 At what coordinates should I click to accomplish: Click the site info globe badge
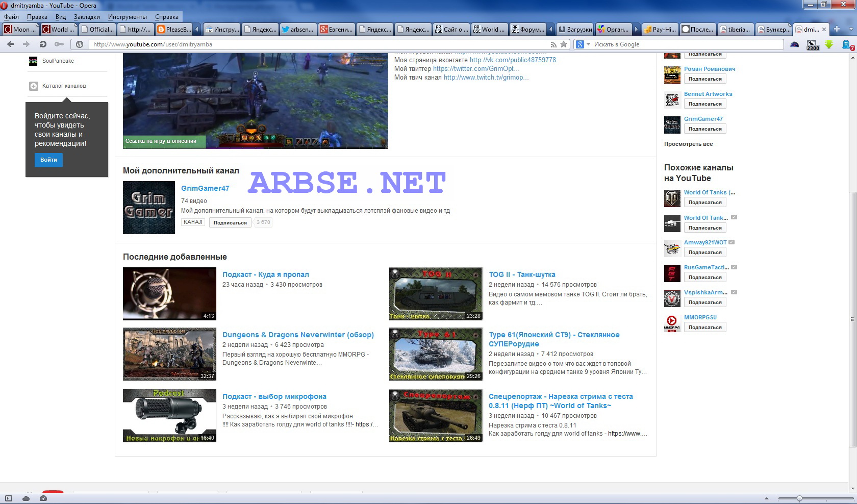pos(80,44)
